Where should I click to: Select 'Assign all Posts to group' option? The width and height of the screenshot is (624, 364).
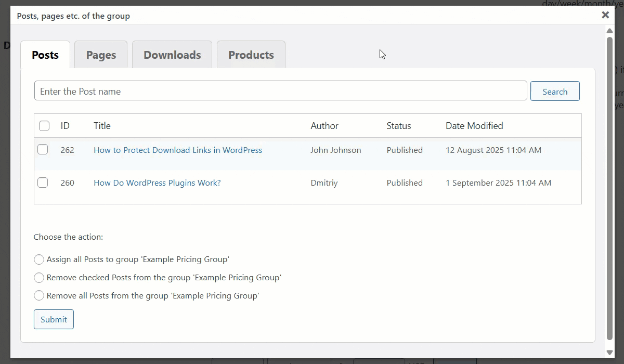[39, 259]
